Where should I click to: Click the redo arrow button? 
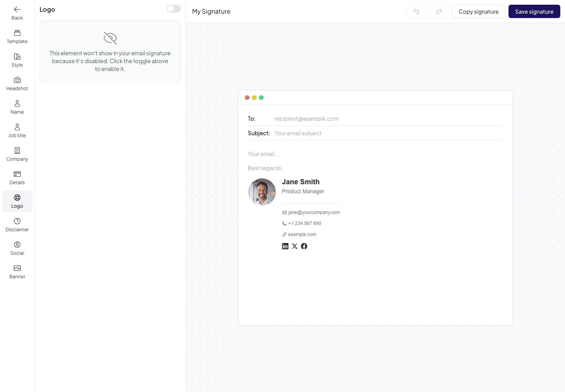point(439,11)
